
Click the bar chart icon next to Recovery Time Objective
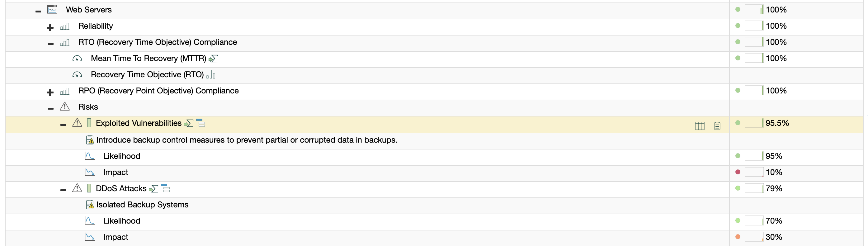(x=211, y=74)
